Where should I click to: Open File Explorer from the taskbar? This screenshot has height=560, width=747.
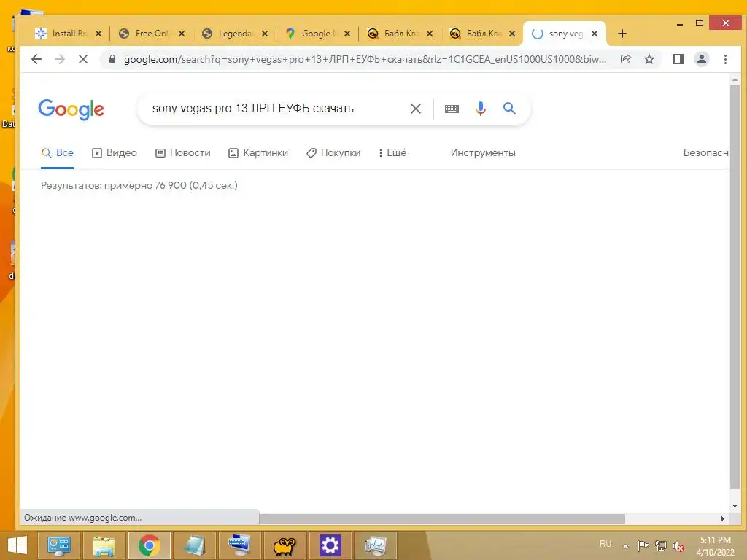104,545
